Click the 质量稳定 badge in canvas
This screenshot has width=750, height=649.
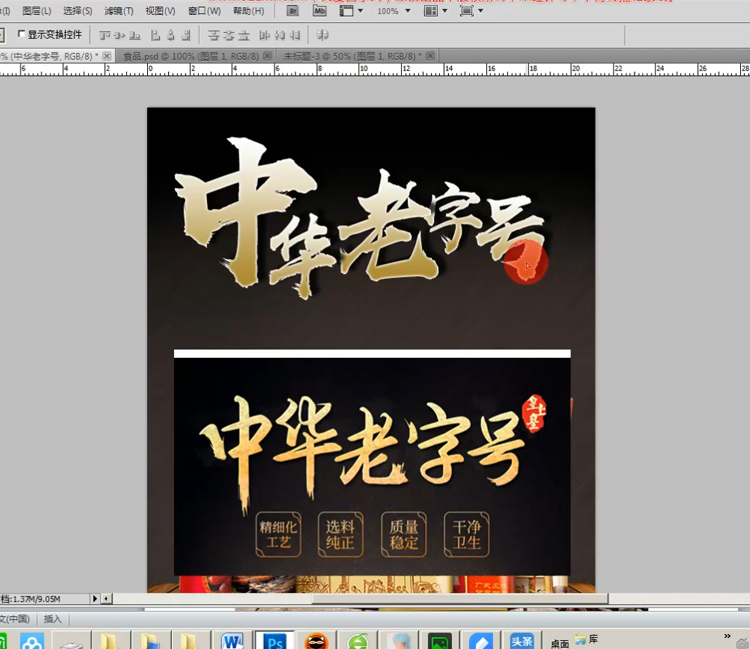(404, 534)
